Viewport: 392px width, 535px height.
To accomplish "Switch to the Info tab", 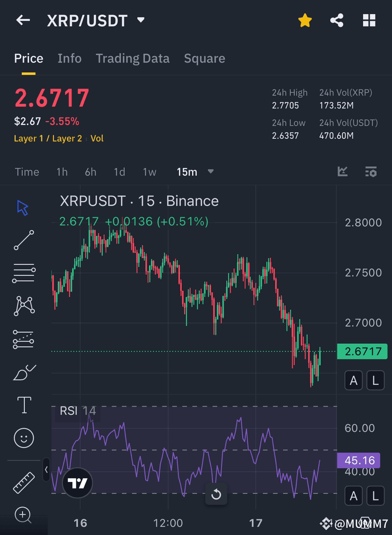I will [x=70, y=58].
